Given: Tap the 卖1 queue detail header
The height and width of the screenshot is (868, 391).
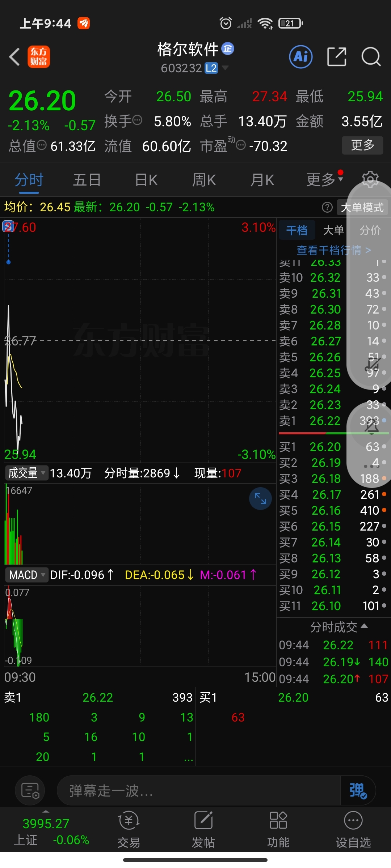Looking at the screenshot, I should (x=98, y=697).
